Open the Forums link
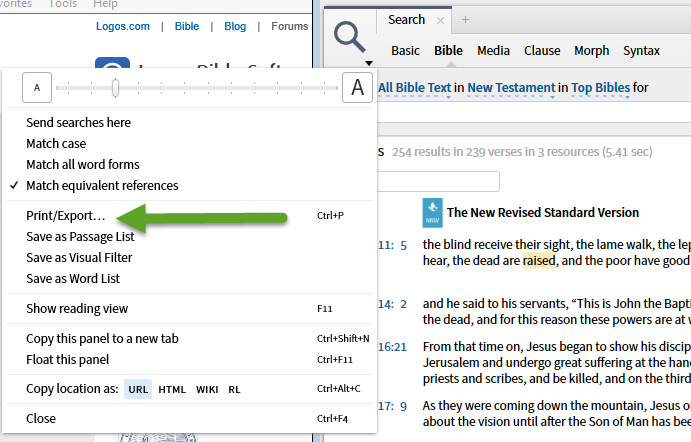Viewport: 691px width, 442px height. click(x=290, y=26)
